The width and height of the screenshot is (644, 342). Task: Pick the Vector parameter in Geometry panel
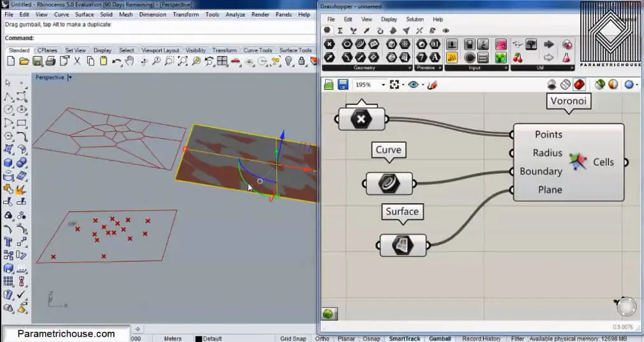pyautogui.click(x=330, y=57)
